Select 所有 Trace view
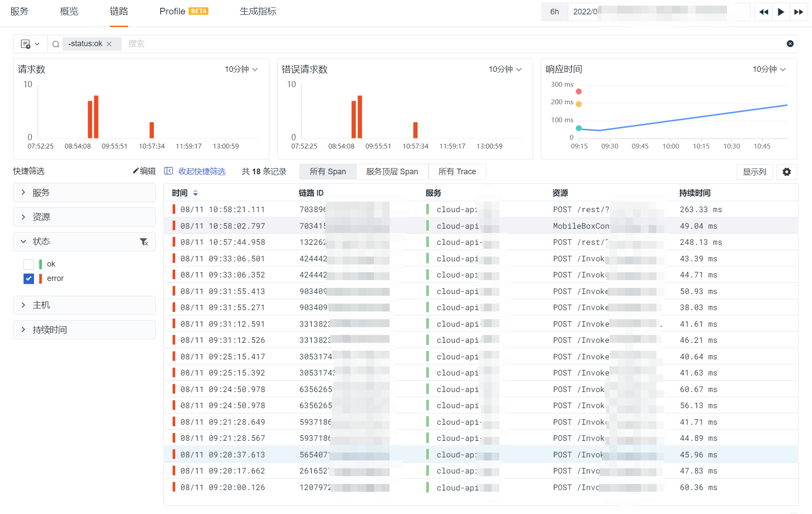Screen dimensions: 812x514 (x=457, y=172)
